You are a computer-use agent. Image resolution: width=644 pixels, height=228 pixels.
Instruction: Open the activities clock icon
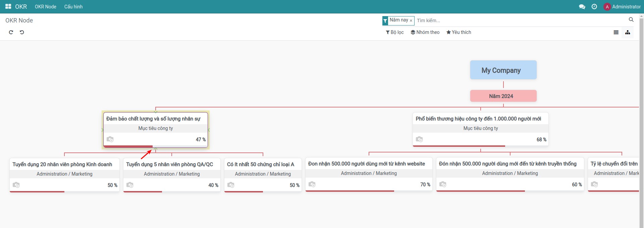click(594, 7)
